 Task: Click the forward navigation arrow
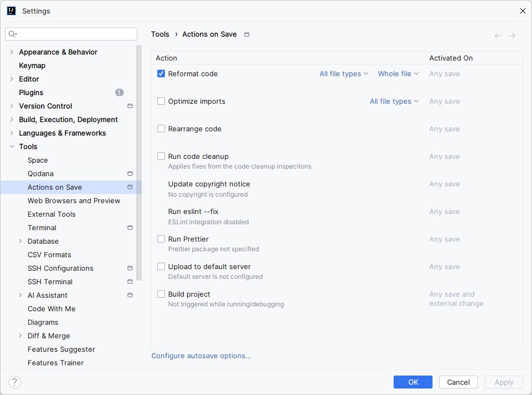512,36
